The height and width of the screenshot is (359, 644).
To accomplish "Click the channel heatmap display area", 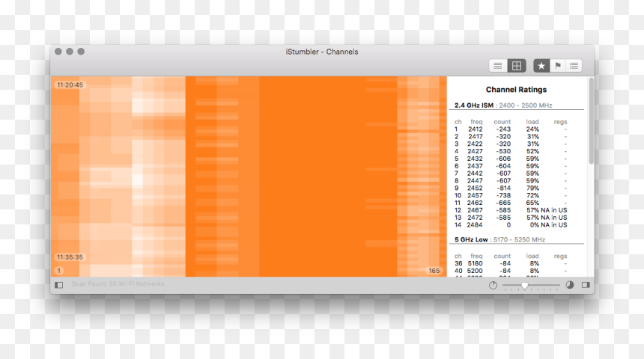I will click(249, 177).
